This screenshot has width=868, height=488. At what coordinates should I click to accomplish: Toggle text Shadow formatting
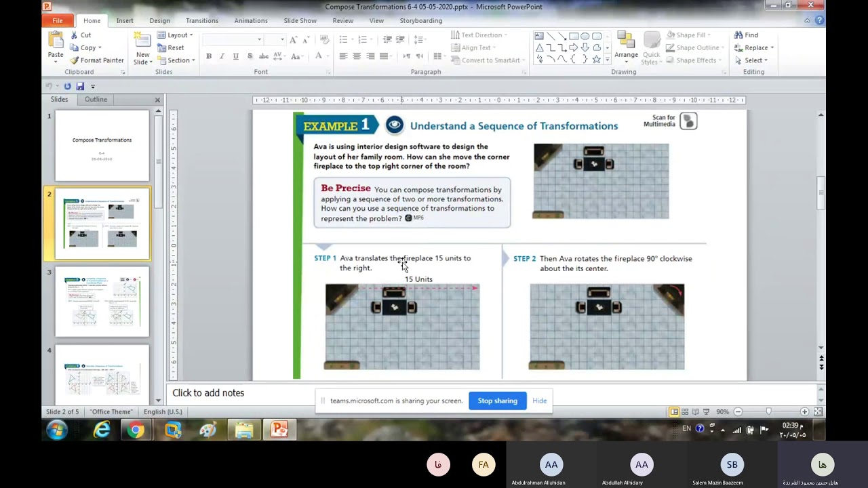(x=250, y=56)
